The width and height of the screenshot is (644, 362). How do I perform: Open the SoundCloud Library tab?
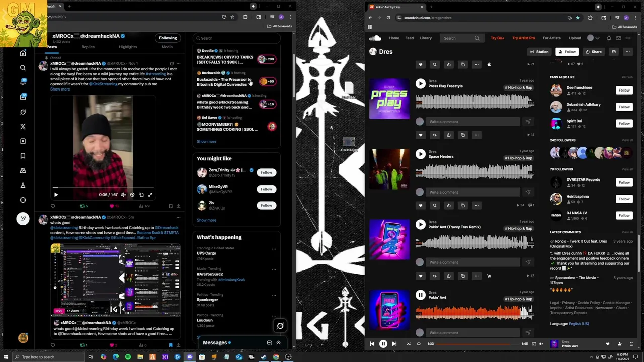[x=426, y=38]
